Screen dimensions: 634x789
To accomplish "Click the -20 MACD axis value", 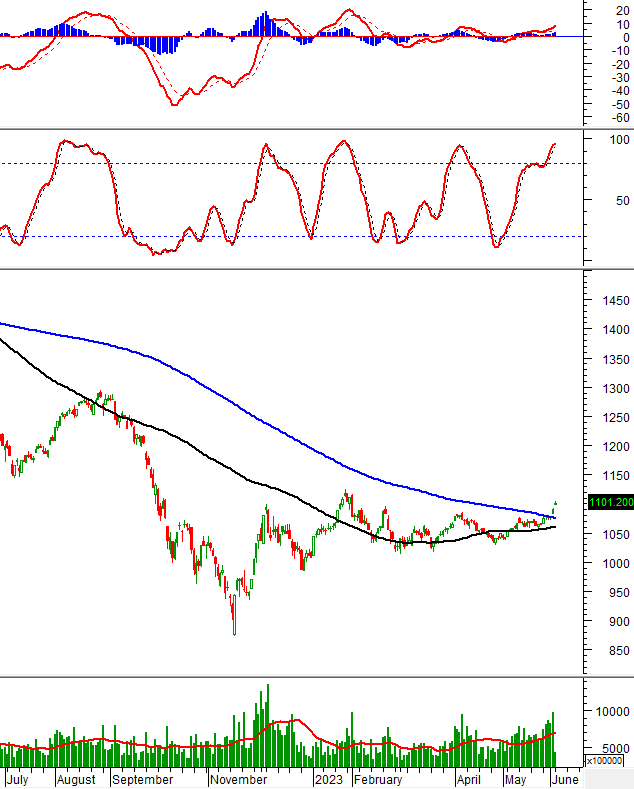I will coord(620,64).
